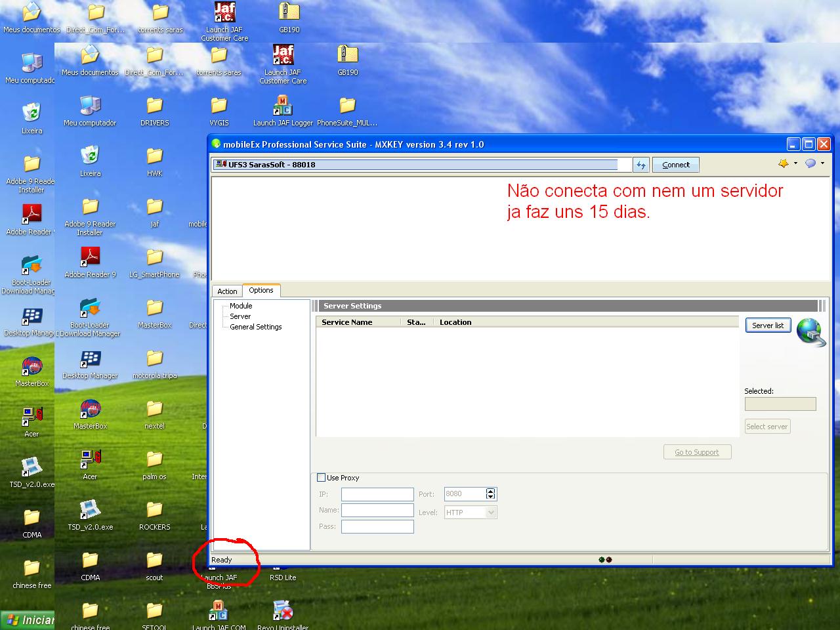This screenshot has height=630, width=840.
Task: Enable the Use Proxy checkbox
Action: pyautogui.click(x=322, y=478)
